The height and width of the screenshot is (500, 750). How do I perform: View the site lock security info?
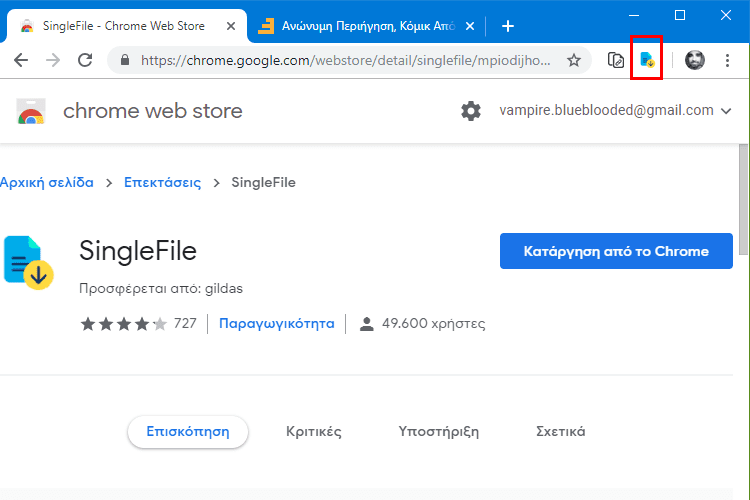[x=125, y=60]
